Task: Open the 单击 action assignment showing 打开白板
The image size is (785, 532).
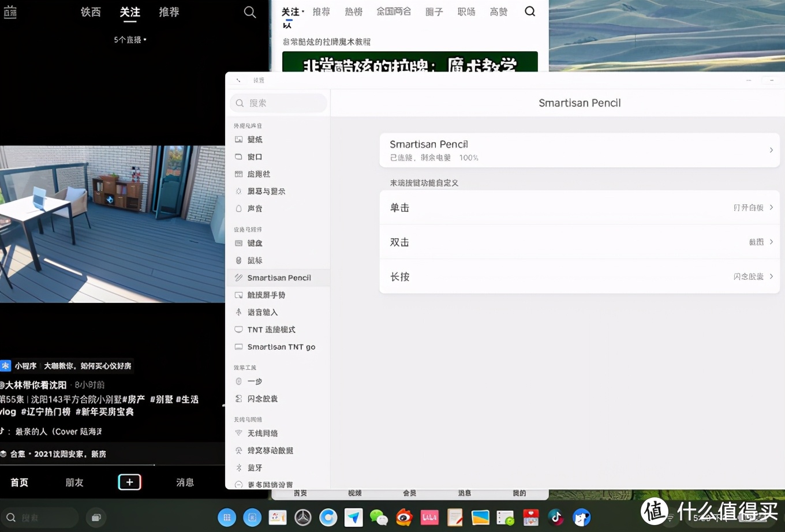Action: pyautogui.click(x=579, y=207)
